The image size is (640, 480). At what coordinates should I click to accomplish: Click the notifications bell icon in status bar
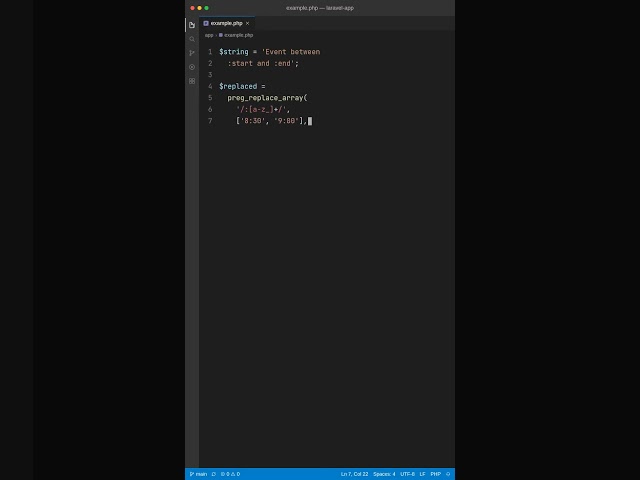[x=448, y=474]
